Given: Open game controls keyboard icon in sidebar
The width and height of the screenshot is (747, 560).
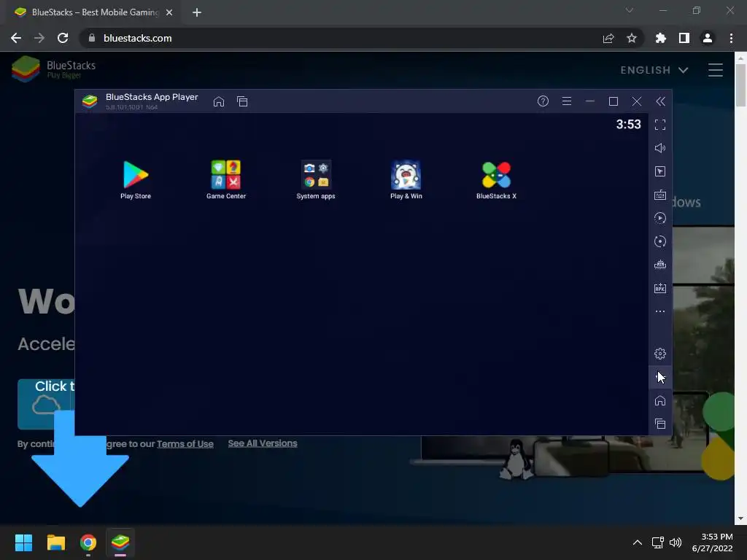Looking at the screenshot, I should tap(659, 195).
